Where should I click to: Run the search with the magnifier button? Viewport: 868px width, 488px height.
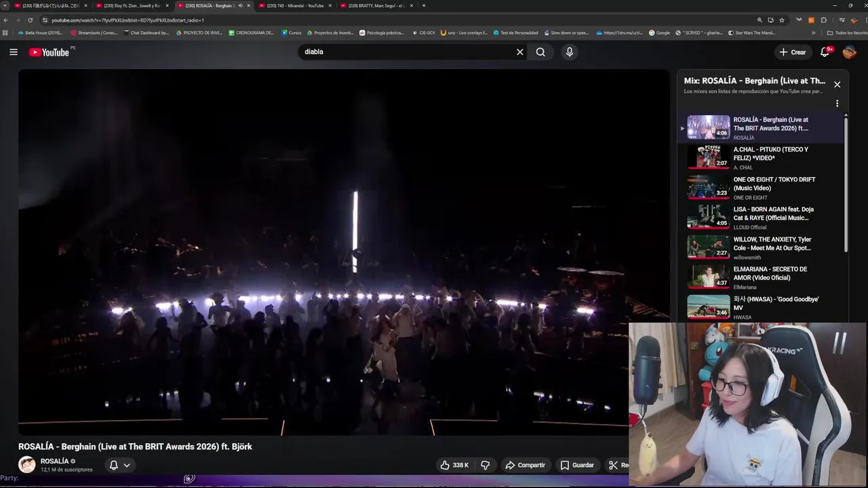540,52
